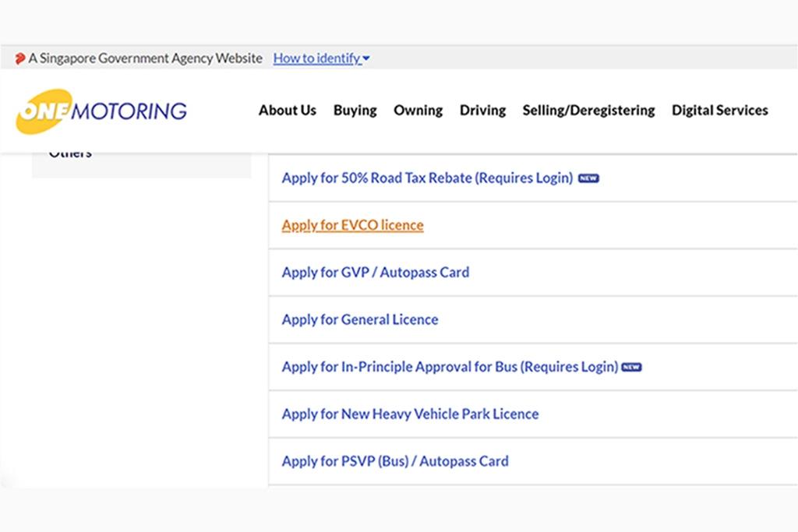The height and width of the screenshot is (532, 798).
Task: Click Apply for New Heavy Vehicle Park Licence
Action: click(x=410, y=414)
